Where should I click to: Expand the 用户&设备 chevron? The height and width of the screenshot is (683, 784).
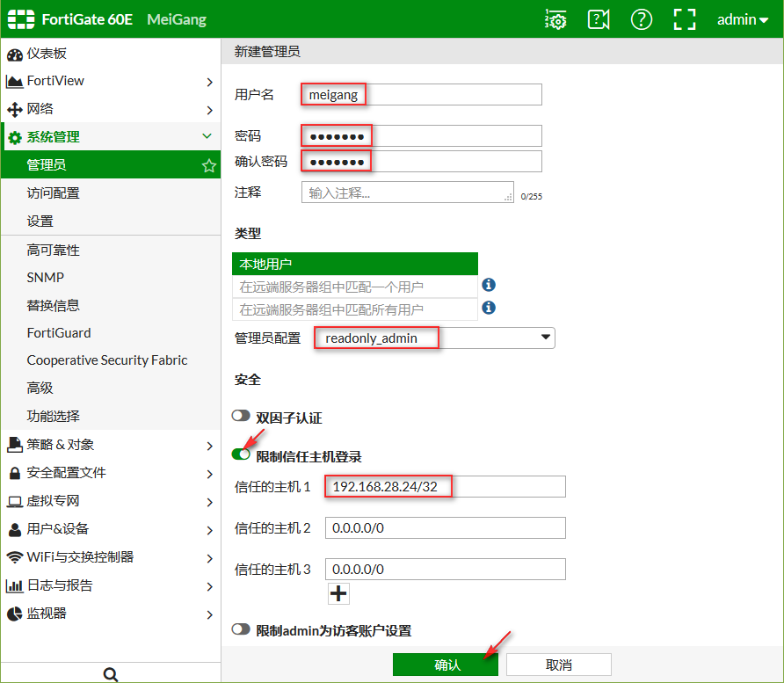tap(210, 530)
